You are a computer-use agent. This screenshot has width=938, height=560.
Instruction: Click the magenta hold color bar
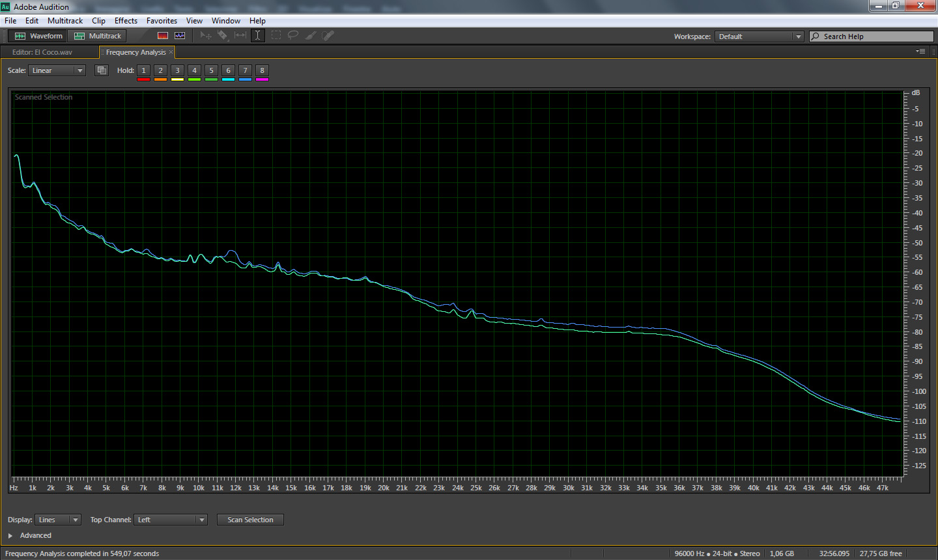(263, 79)
